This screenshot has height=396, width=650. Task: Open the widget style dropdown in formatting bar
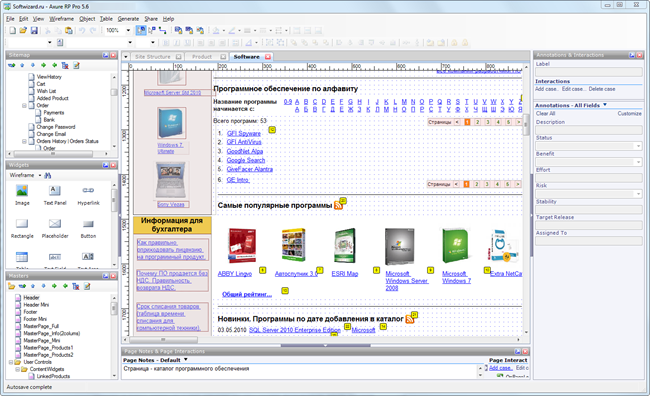point(50,42)
